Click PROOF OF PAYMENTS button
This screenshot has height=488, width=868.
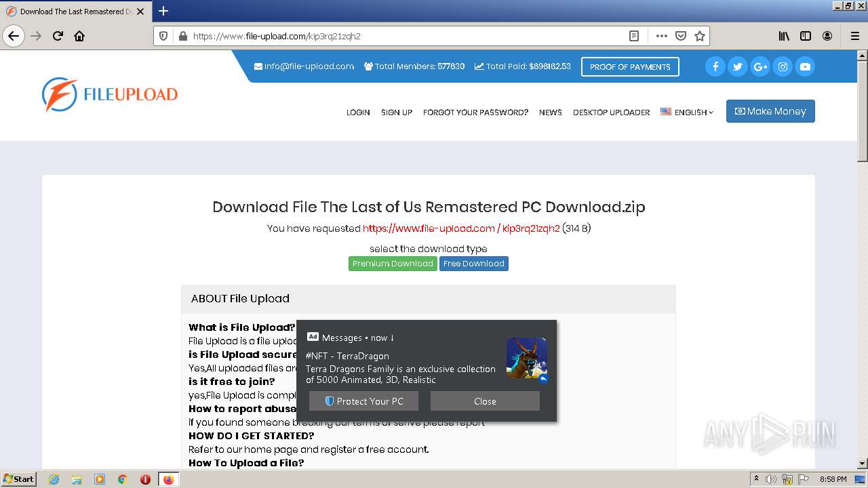coord(630,66)
